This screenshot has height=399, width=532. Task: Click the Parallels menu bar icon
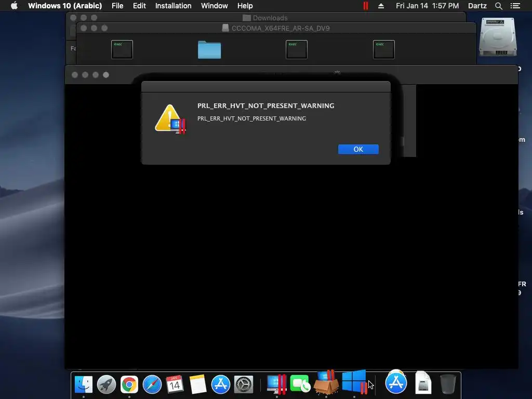365,6
